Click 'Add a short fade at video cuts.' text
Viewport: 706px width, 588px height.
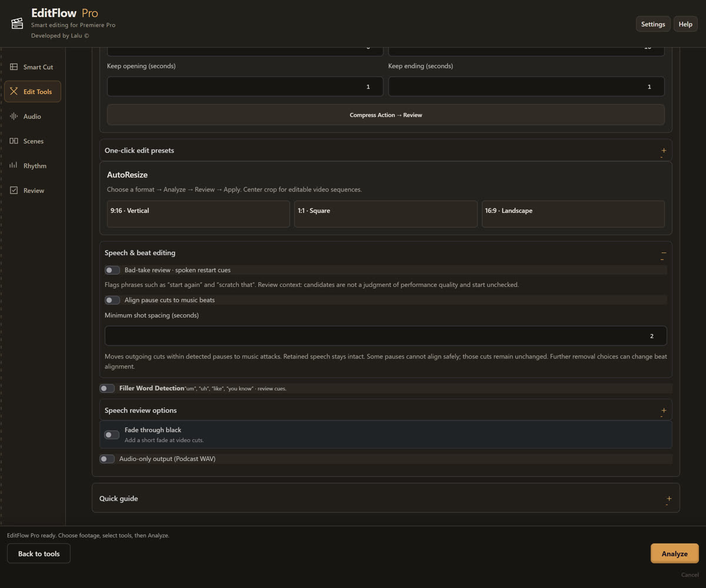tap(164, 440)
